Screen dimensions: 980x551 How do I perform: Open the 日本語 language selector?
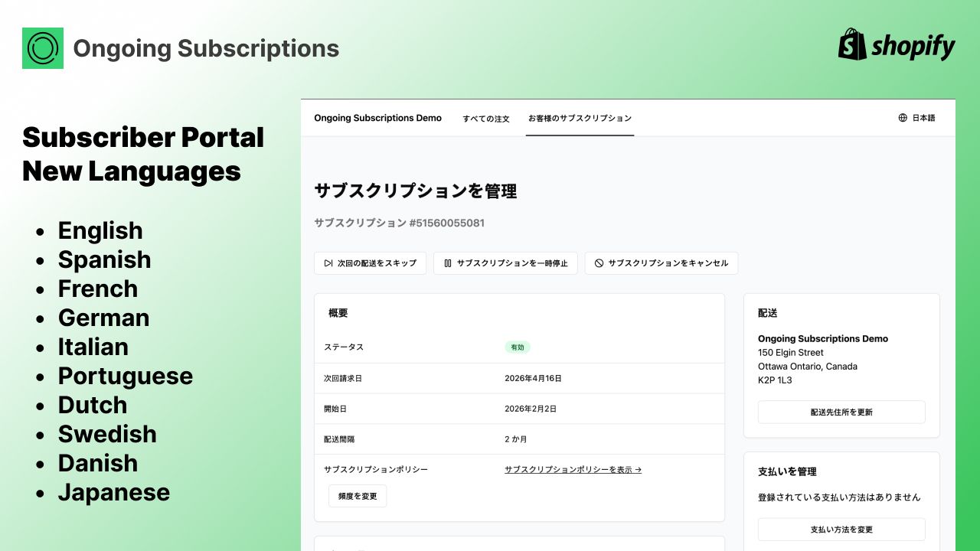pos(916,118)
